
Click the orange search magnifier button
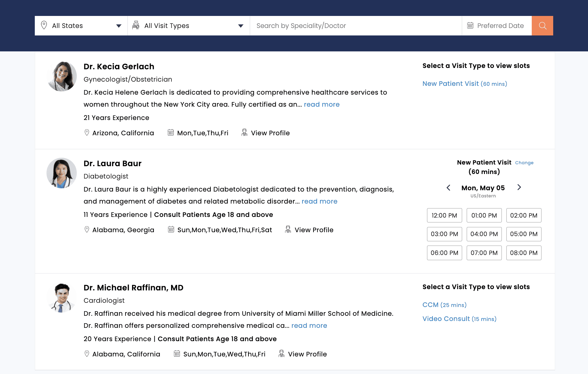point(542,26)
